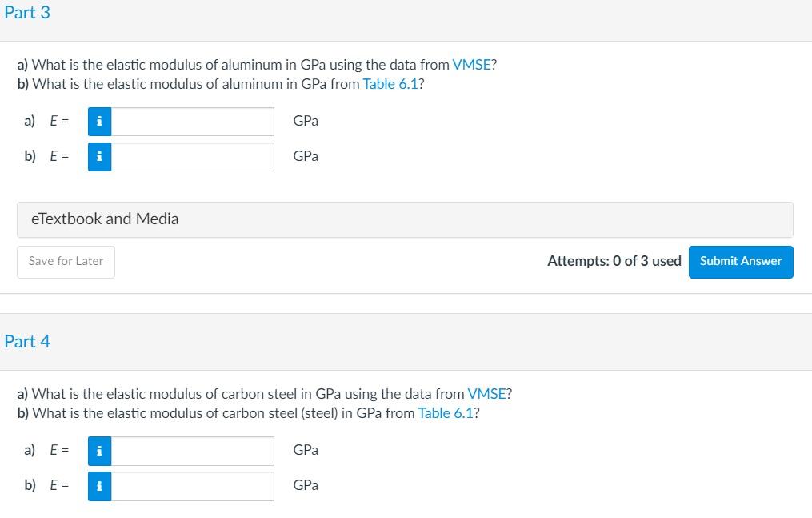Click the Save for Later button
The image size is (812, 518).
click(x=66, y=262)
